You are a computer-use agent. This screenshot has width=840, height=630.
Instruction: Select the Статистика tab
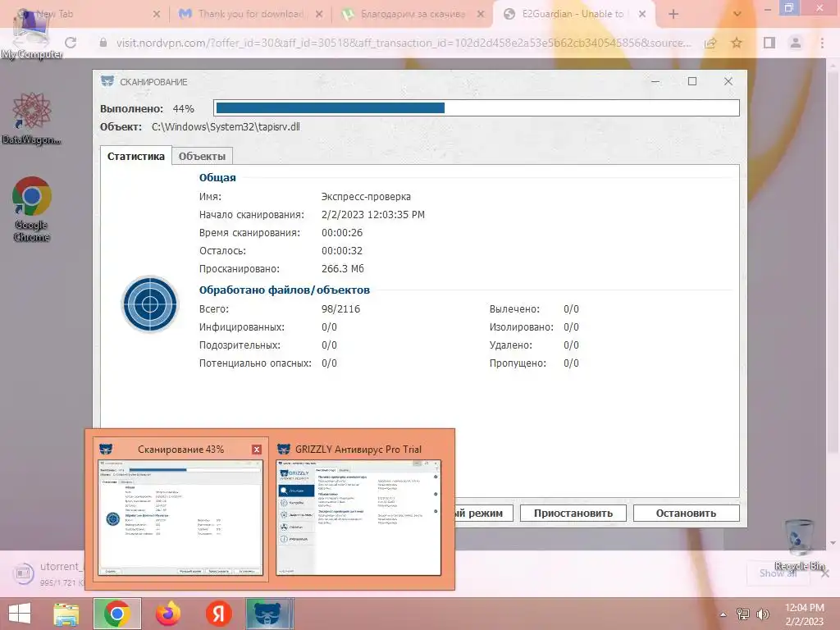pos(135,156)
